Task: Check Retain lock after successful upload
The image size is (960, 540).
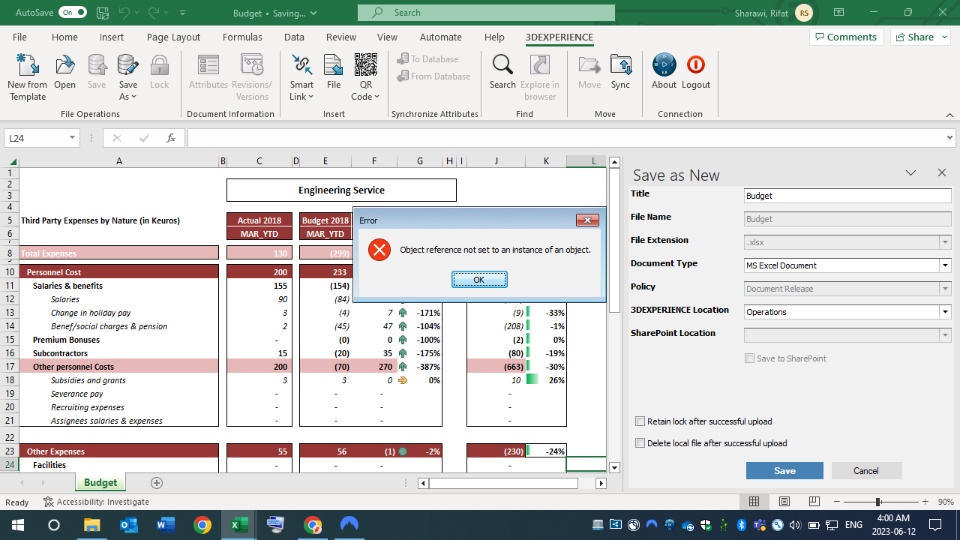Action: (640, 421)
